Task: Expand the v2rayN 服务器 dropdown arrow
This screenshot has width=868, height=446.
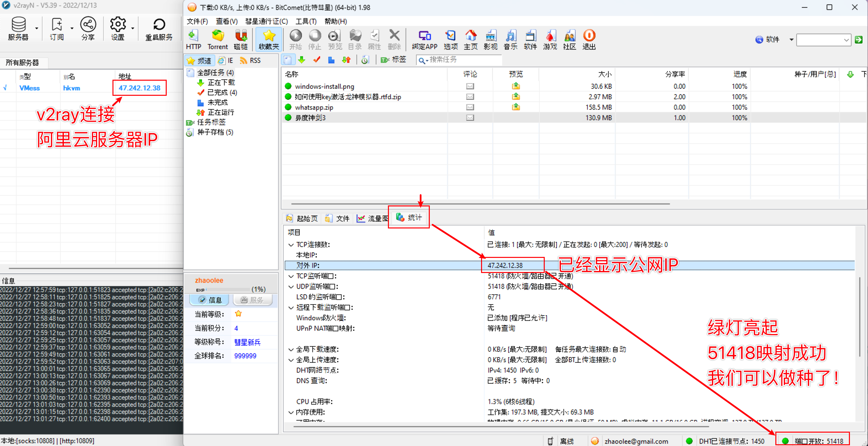Action: pos(36,28)
